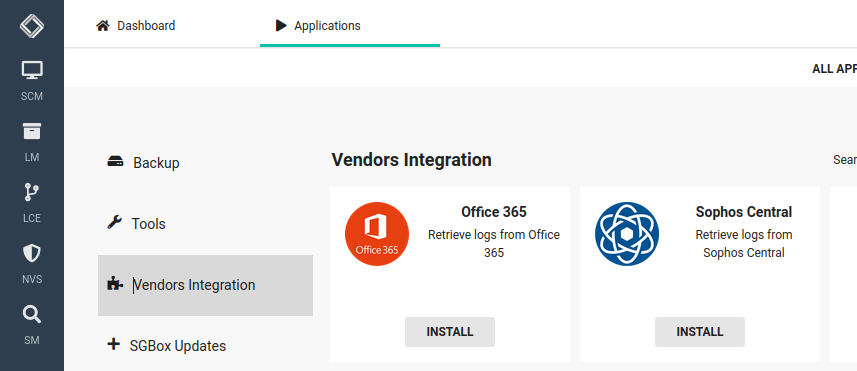Click the NVS label in sidebar
Viewport: 857px width, 371px height.
pos(32,280)
